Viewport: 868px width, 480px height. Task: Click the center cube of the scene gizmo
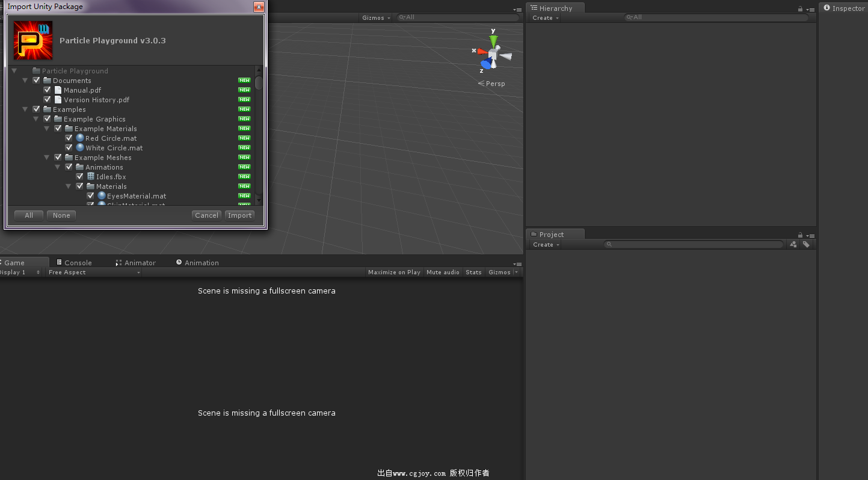[493, 54]
